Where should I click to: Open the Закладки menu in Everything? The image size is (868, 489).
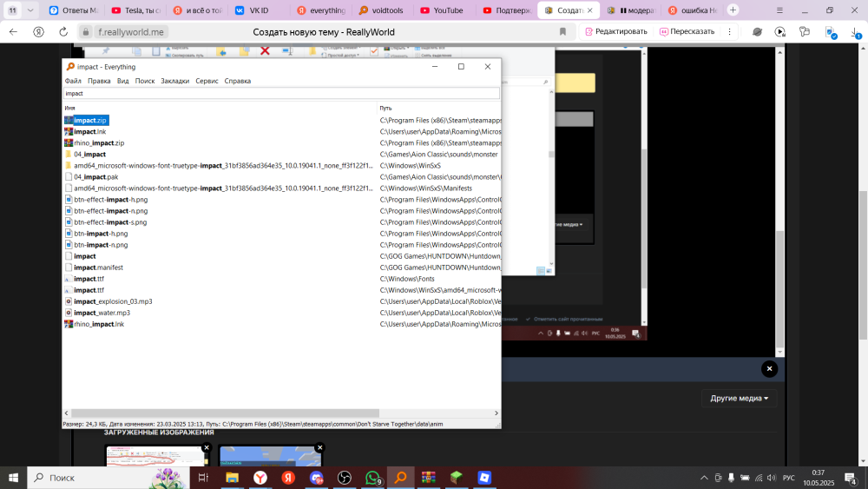175,81
